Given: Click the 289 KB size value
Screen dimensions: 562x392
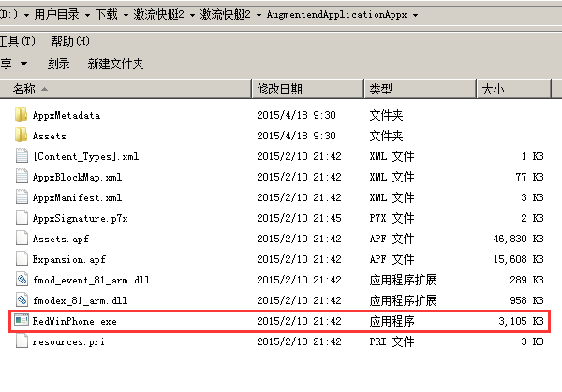Looking at the screenshot, I should 526,280.
